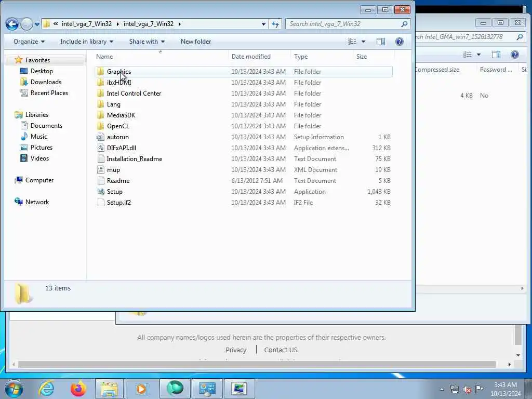Open the Videos library
Image resolution: width=532 pixels, height=399 pixels.
[39, 158]
